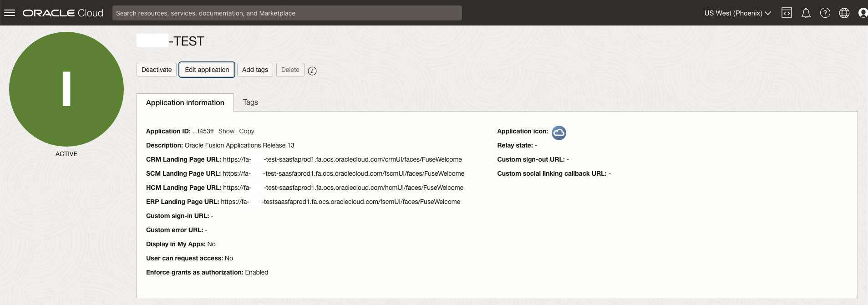Click the HCM Landing Page URL value
The height and width of the screenshot is (305, 868).
coord(343,188)
